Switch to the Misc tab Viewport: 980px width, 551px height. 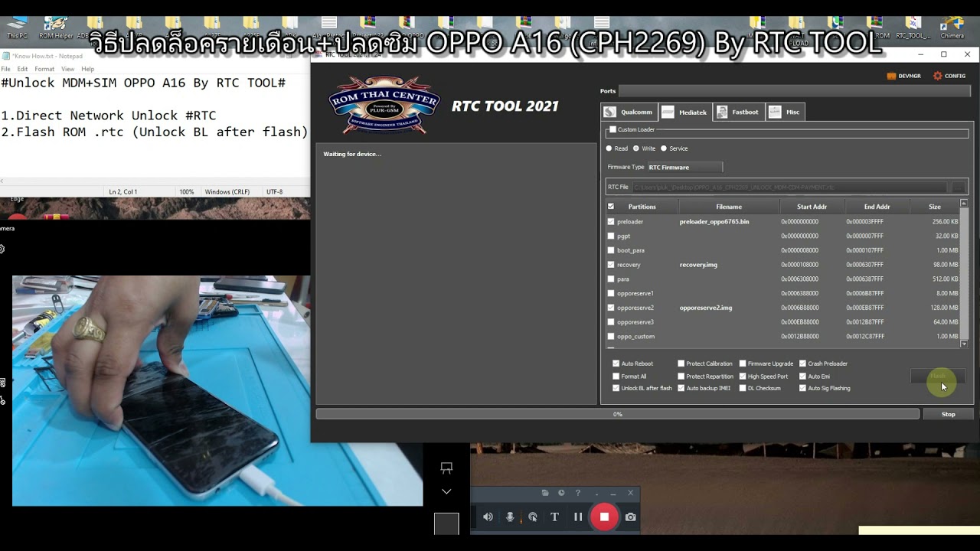click(786, 112)
